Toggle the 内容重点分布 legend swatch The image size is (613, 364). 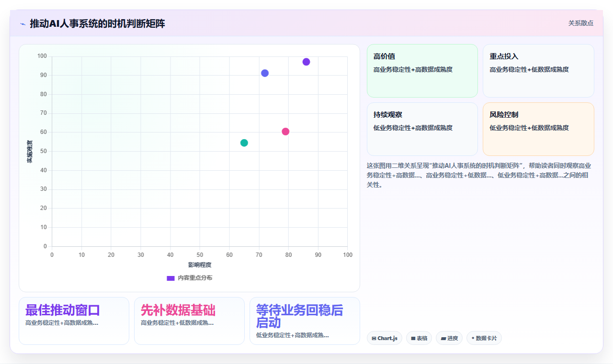[170, 278]
